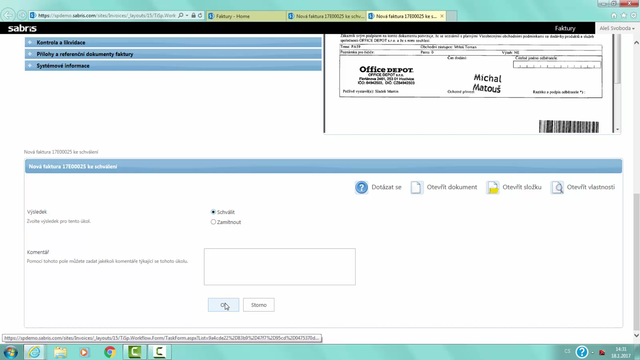Launch Chrome from the taskbar
640x360 pixels.
[109, 352]
